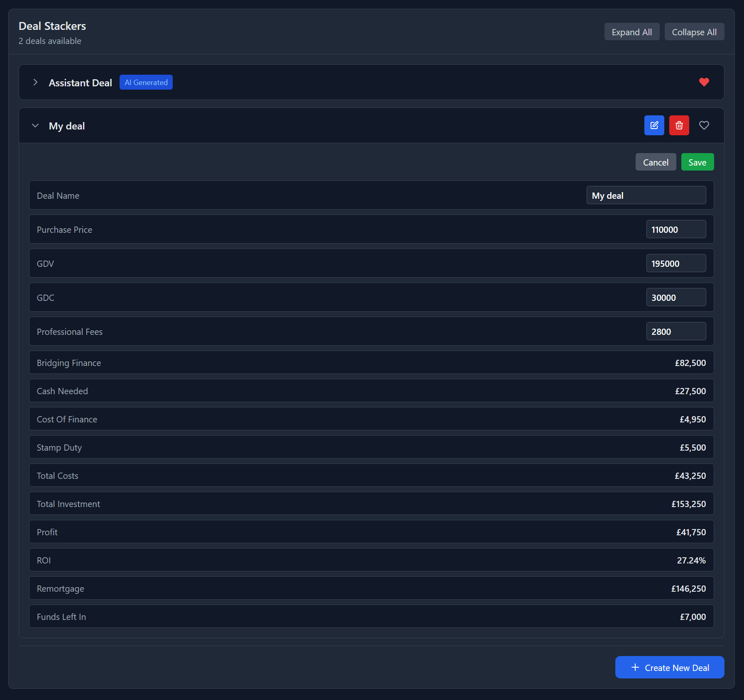Click the Collapse All button

pos(694,32)
